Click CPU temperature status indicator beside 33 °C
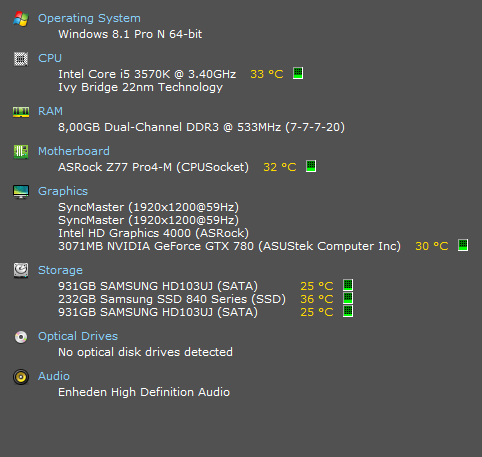 298,73
